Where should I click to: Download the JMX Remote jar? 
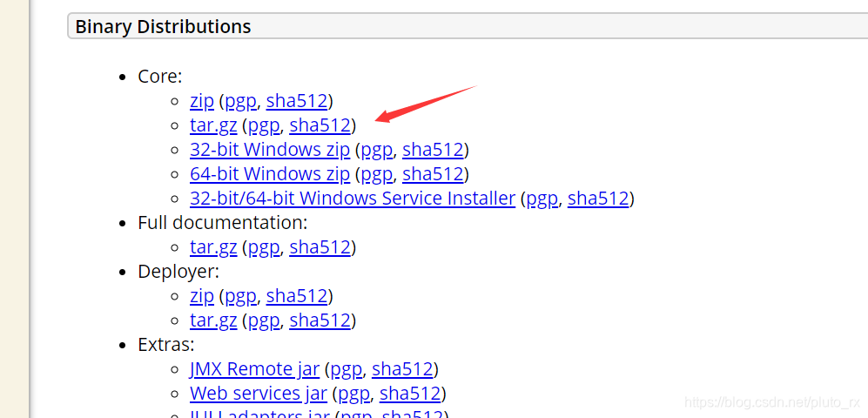(x=254, y=369)
